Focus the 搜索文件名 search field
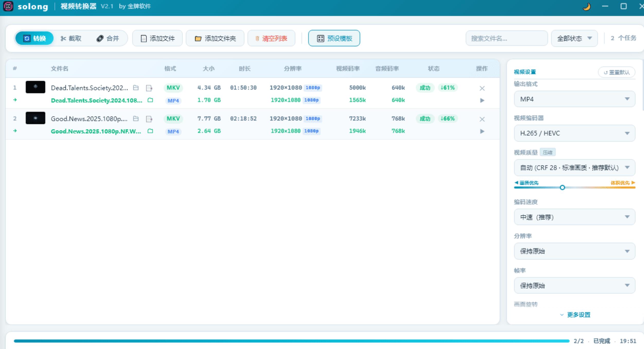This screenshot has height=349, width=644. 507,38
